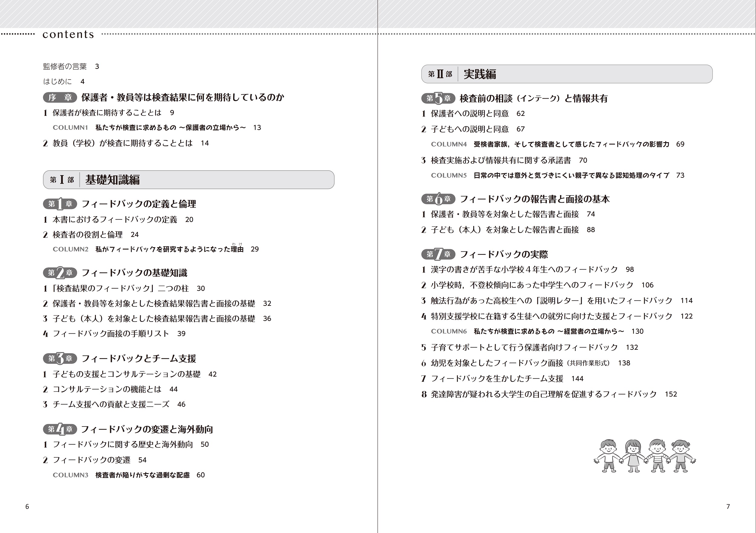756x533 pixels.
Task: Select entry '保護者・教員等を対象とした検査結果報告書と面接の基礎 32'
Action: click(x=157, y=304)
